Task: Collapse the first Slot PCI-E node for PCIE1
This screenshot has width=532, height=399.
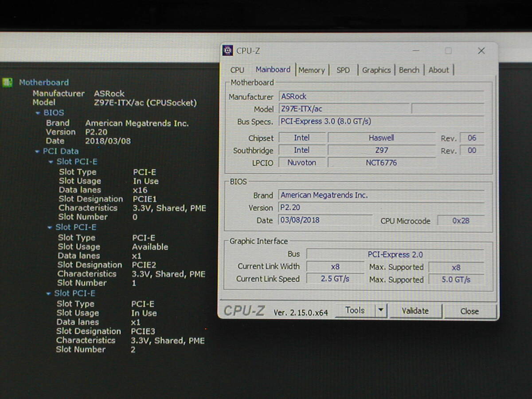Action: tap(51, 162)
